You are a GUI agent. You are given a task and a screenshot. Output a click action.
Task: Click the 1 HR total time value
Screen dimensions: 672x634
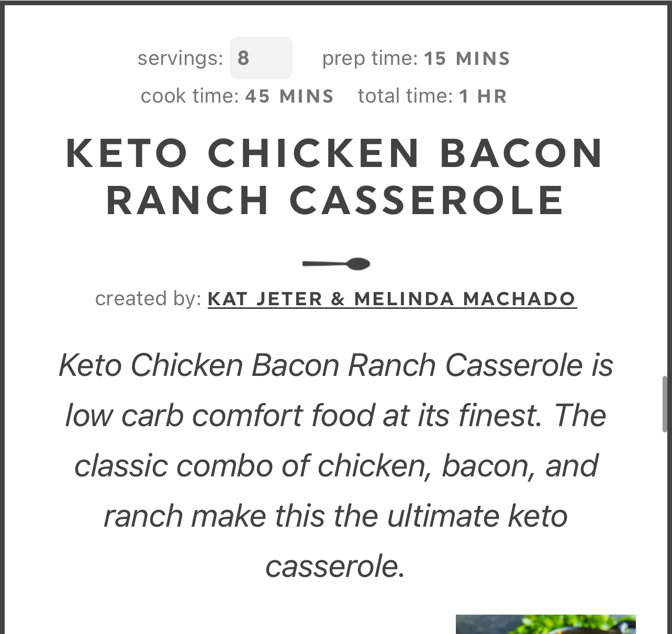483,96
